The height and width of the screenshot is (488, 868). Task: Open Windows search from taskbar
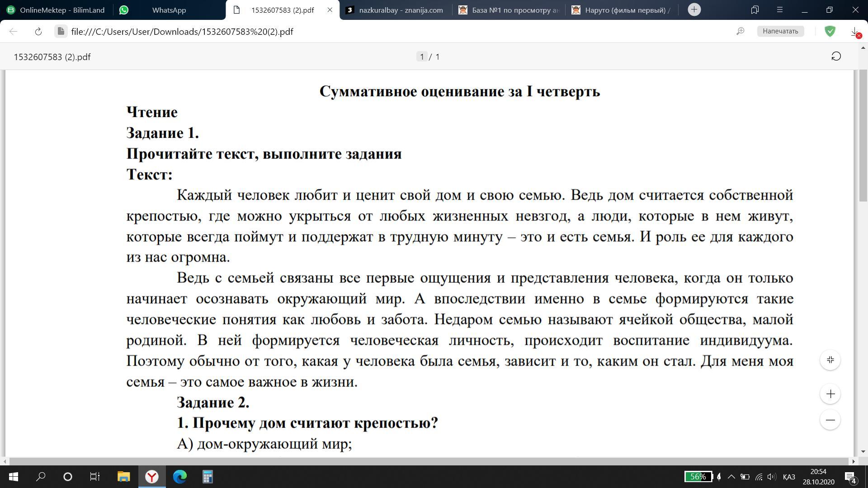pos(41,477)
